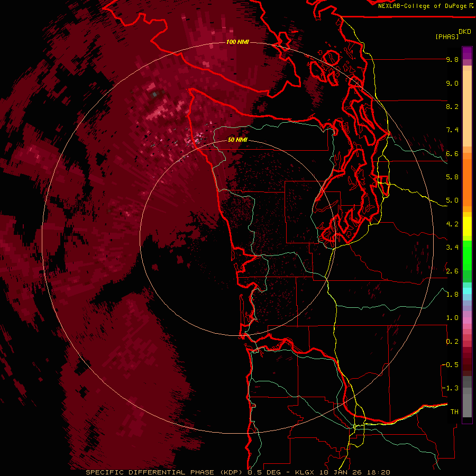
Task: Click the 7.4 value on the color scale
Action: pyautogui.click(x=452, y=130)
